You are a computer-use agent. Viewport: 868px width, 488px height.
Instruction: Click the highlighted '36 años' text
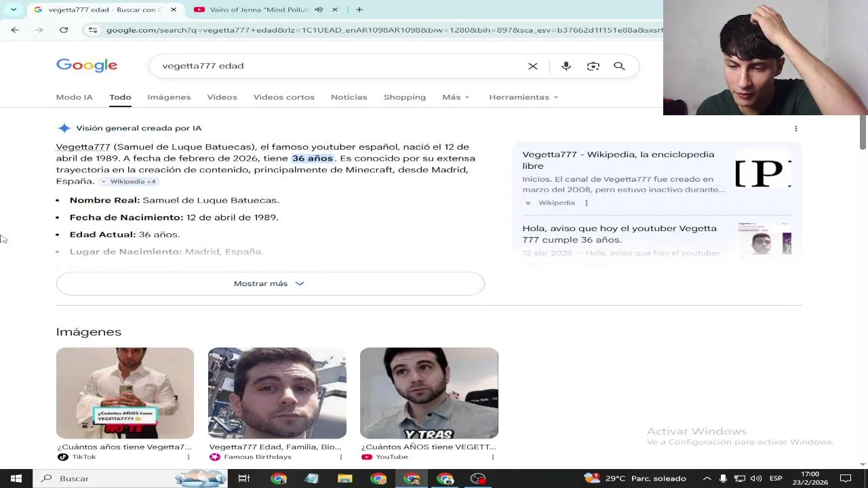(312, 158)
